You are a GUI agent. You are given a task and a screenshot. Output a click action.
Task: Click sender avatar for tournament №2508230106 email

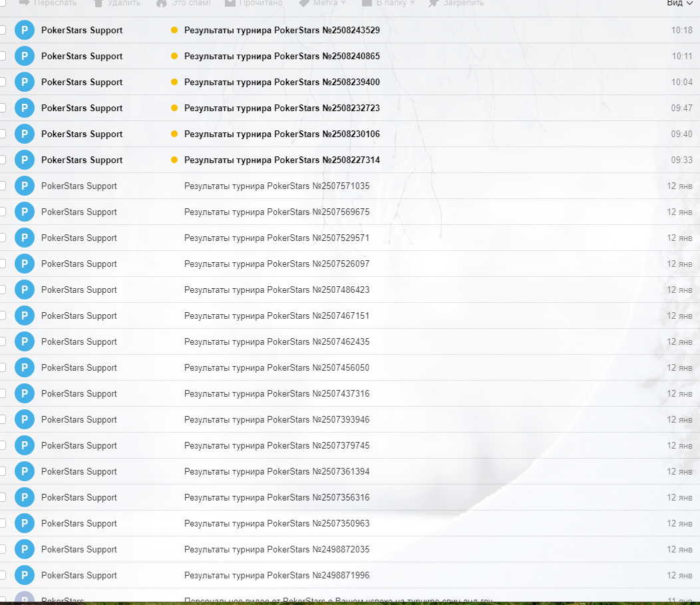pos(25,134)
